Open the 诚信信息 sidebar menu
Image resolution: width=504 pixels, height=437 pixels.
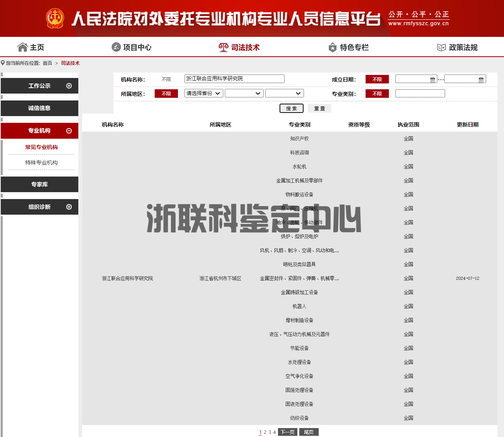point(40,108)
